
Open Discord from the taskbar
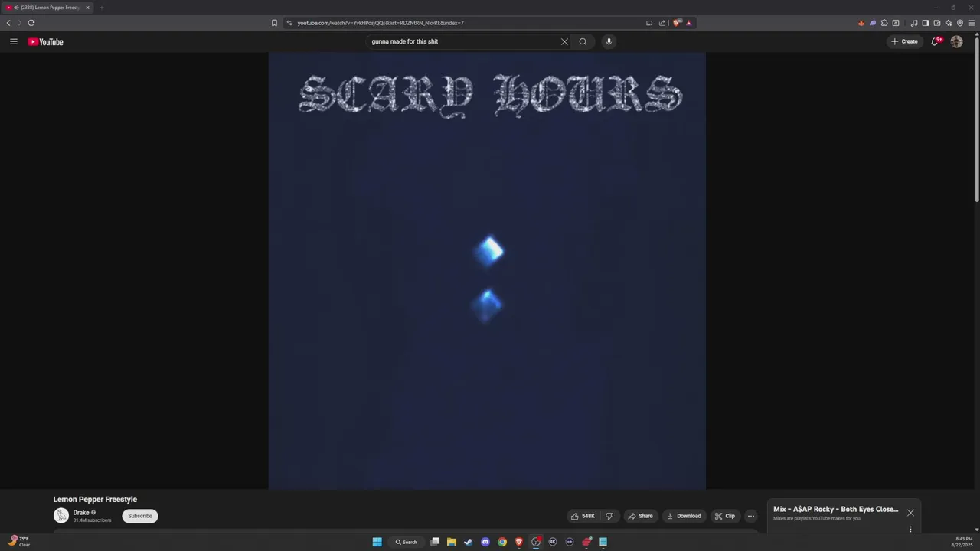pos(485,542)
